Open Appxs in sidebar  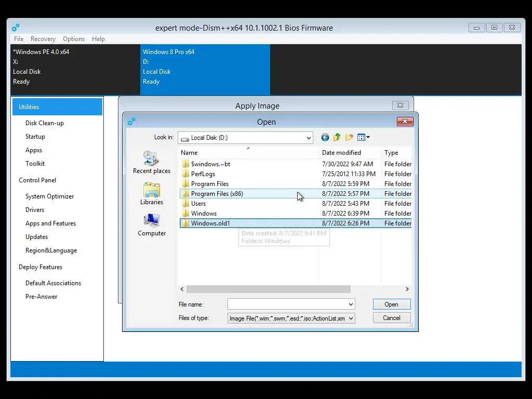[34, 150]
